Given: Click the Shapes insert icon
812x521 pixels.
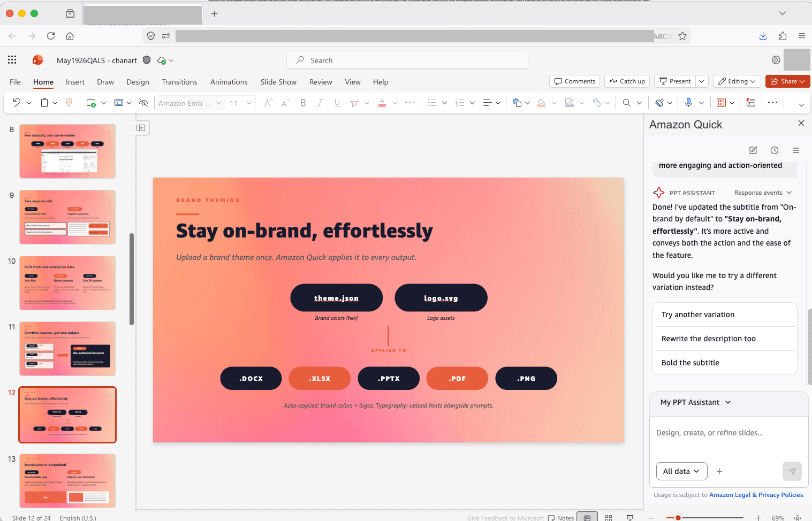Looking at the screenshot, I should coord(517,103).
